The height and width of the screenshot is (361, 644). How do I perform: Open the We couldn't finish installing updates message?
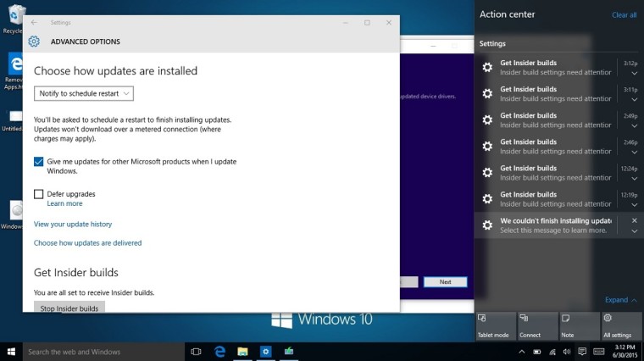click(x=556, y=225)
